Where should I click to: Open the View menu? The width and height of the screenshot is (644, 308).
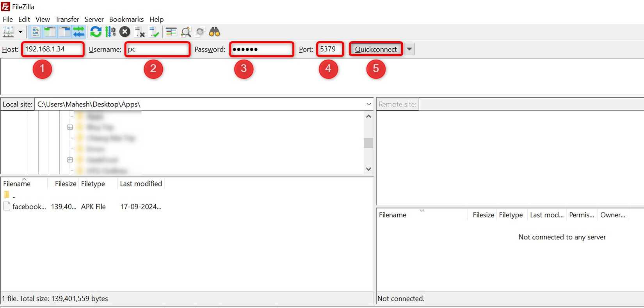(43, 19)
